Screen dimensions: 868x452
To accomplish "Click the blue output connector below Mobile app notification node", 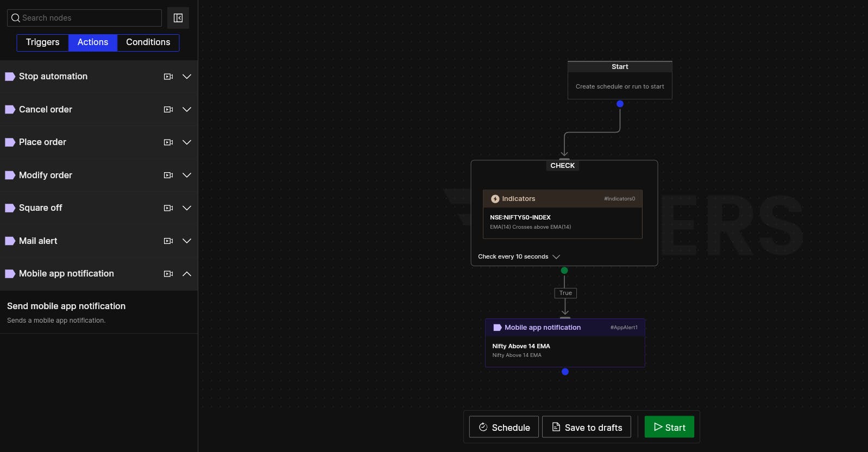I will 565,372.
